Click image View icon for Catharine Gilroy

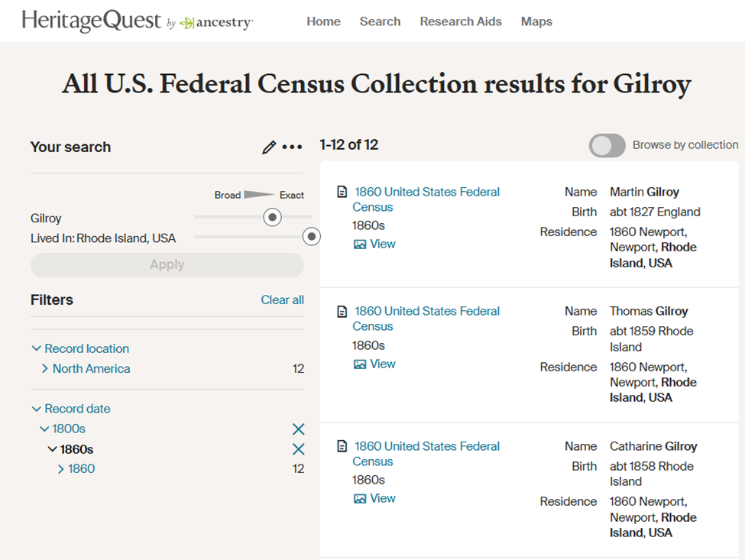tap(360, 499)
